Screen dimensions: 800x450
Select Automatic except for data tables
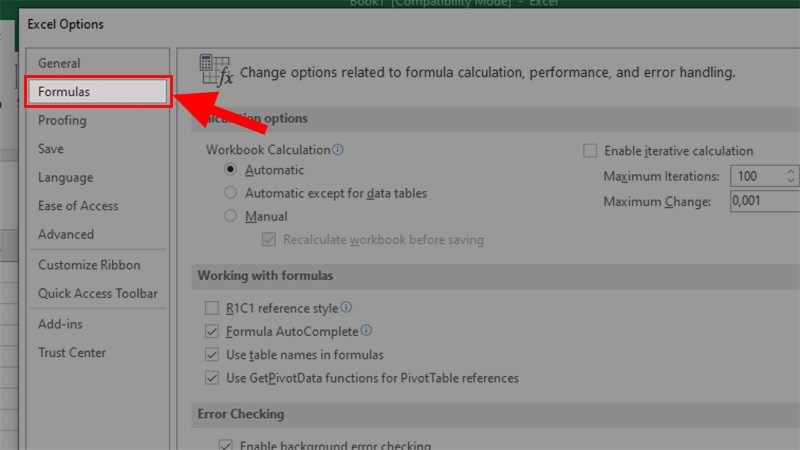(231, 192)
